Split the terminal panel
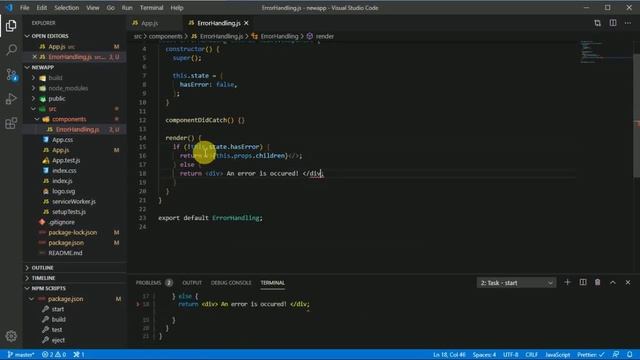 pyautogui.click(x=582, y=282)
